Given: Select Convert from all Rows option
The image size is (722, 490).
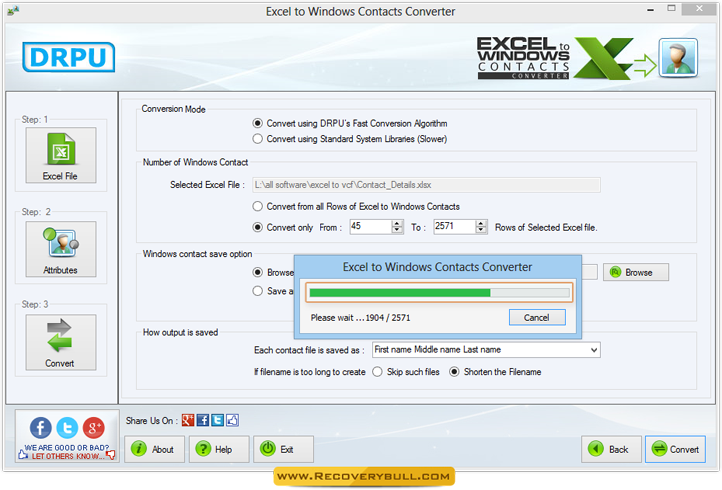Looking at the screenshot, I should click(x=257, y=206).
